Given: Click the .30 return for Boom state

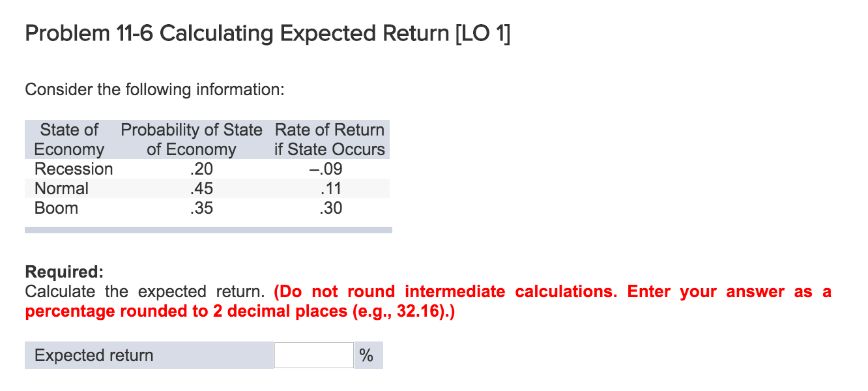Looking at the screenshot, I should pos(329,208).
